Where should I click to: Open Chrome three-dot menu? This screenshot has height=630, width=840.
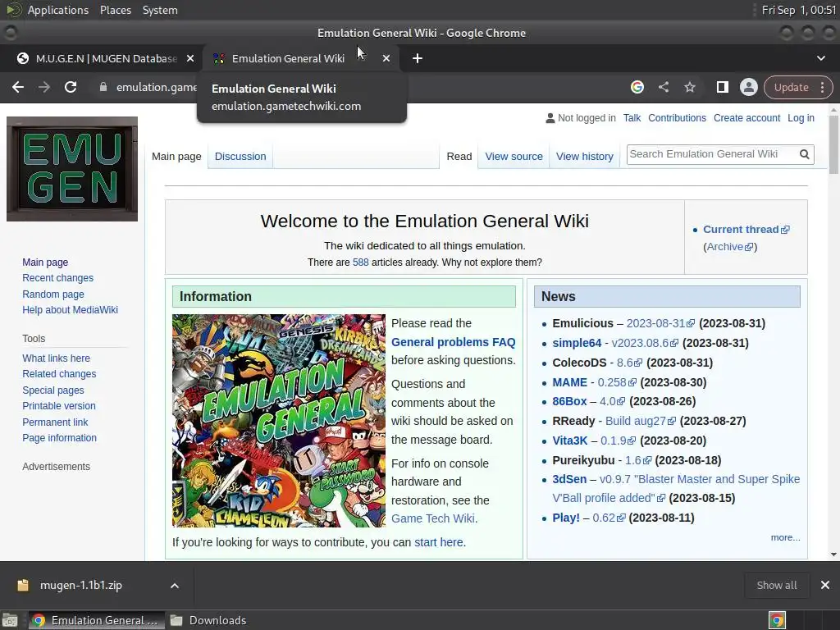click(822, 87)
